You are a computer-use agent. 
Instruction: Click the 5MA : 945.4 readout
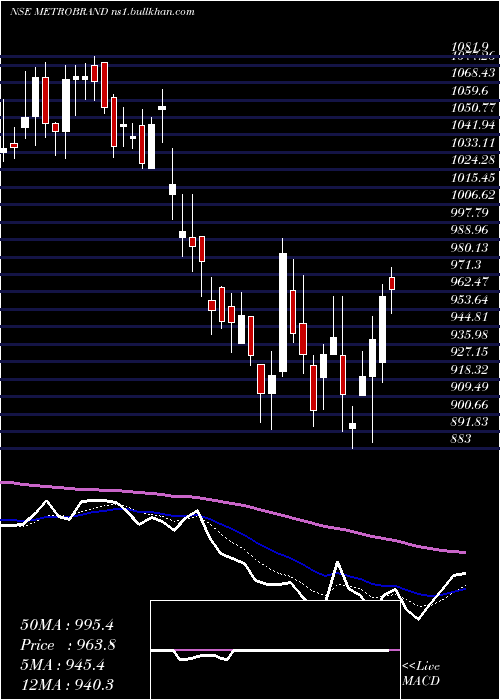[62, 665]
